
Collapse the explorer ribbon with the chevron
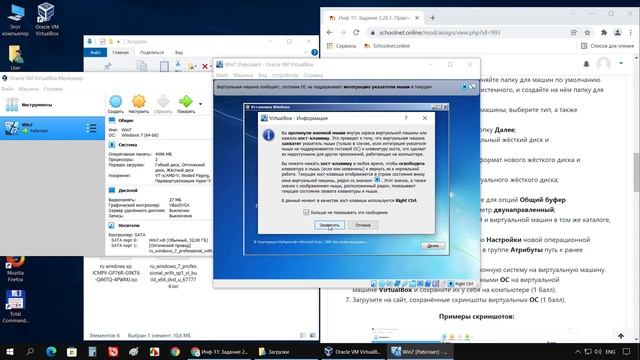tap(306, 52)
